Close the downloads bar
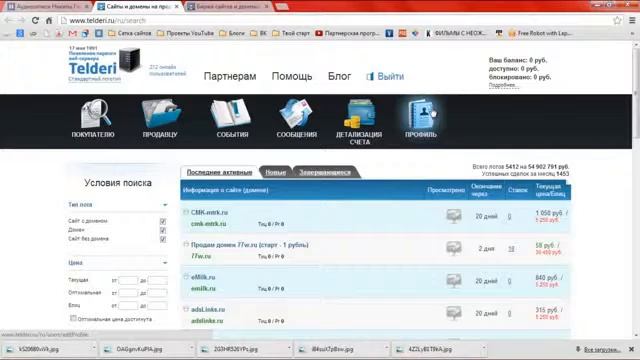The height and width of the screenshot is (360, 640). [631, 349]
